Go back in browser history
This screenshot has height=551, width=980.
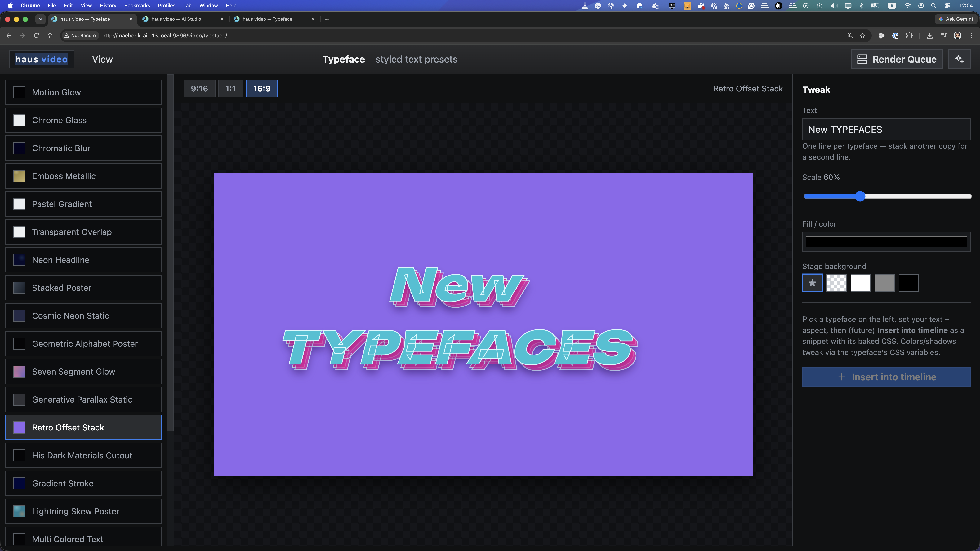click(9, 36)
